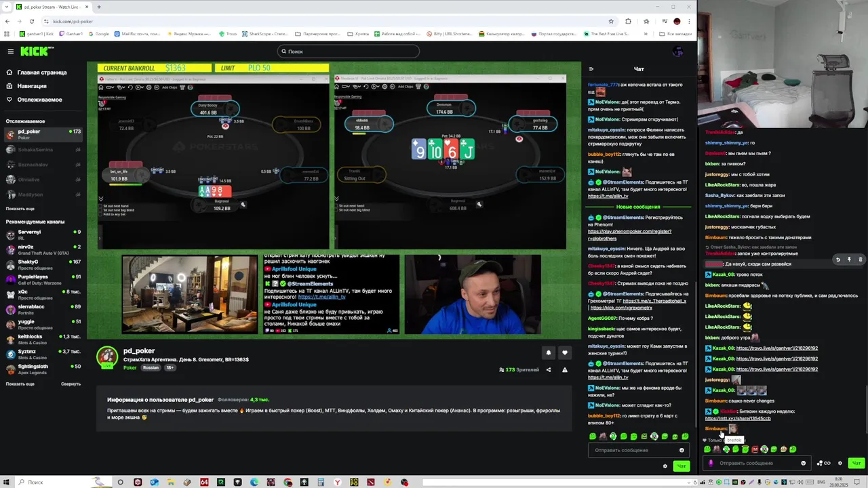
Task: Open the first trovo.live link by Kazak_08
Action: (x=777, y=348)
